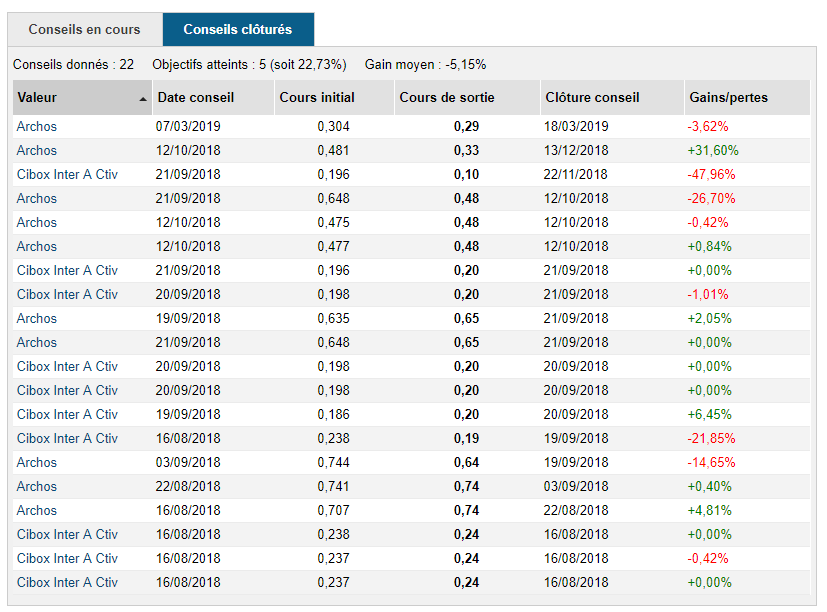The width and height of the screenshot is (827, 612).
Task: Click Archos link showing -26,70% loss
Action: click(37, 199)
